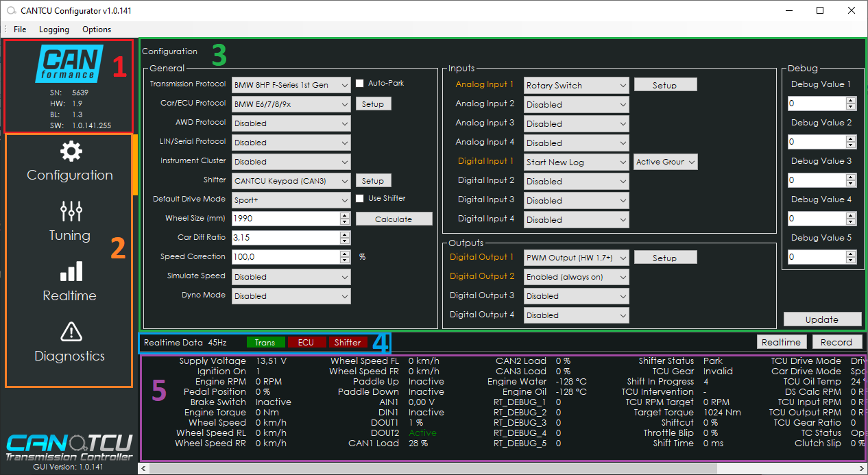Open the File menu

20,29
